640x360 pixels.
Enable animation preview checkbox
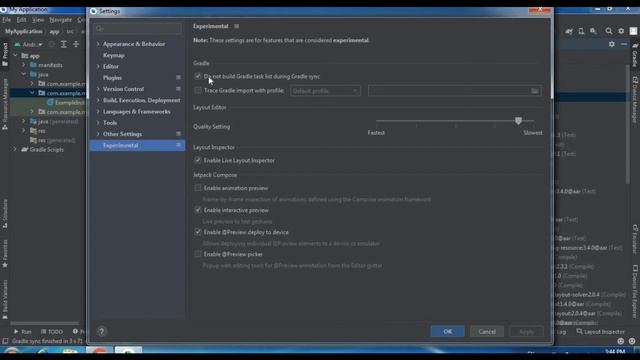(x=198, y=188)
